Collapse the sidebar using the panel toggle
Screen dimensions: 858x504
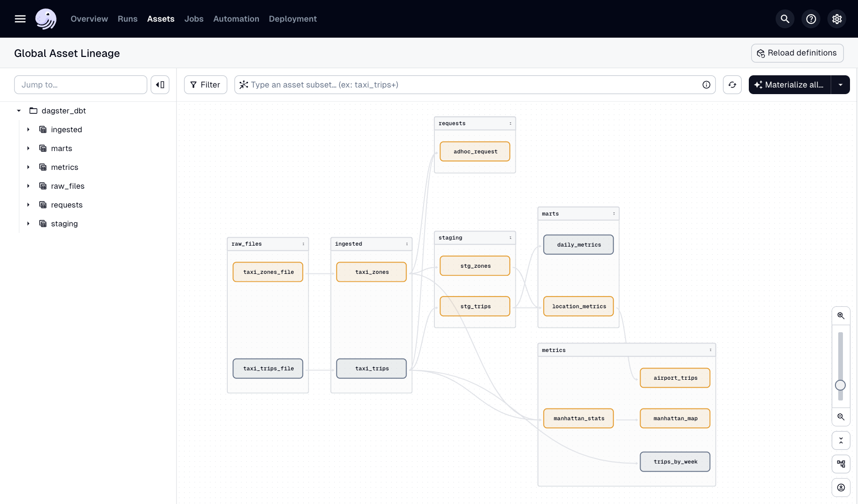160,85
